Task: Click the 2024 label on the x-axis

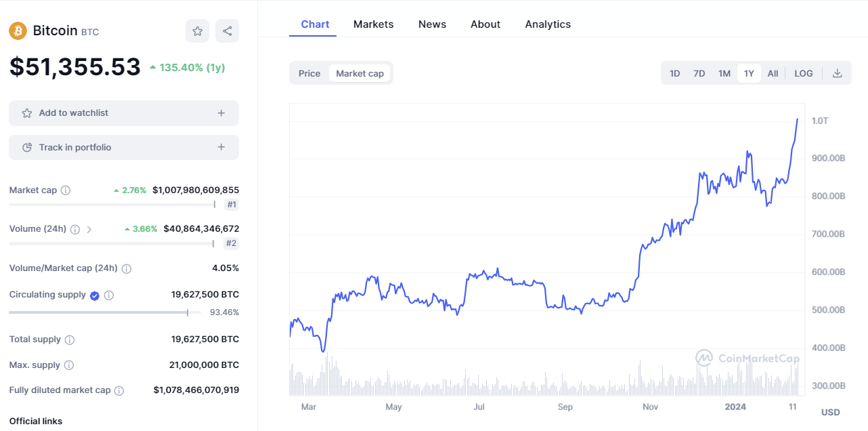Action: [x=735, y=407]
